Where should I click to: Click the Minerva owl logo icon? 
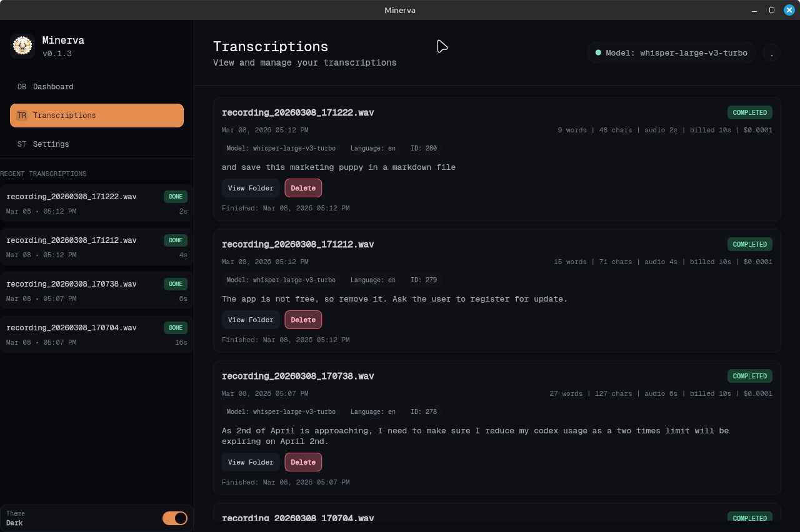tap(22, 46)
